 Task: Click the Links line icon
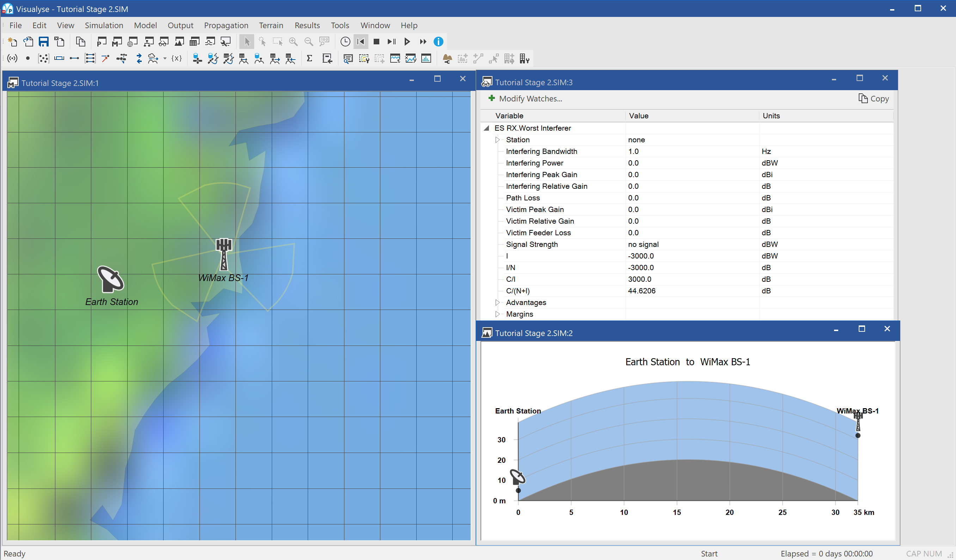pyautogui.click(x=74, y=58)
